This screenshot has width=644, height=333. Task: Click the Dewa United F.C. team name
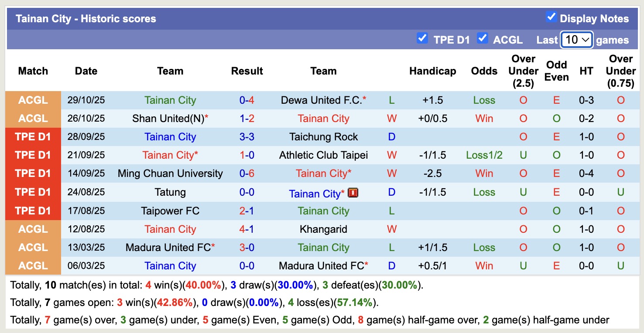click(x=321, y=100)
